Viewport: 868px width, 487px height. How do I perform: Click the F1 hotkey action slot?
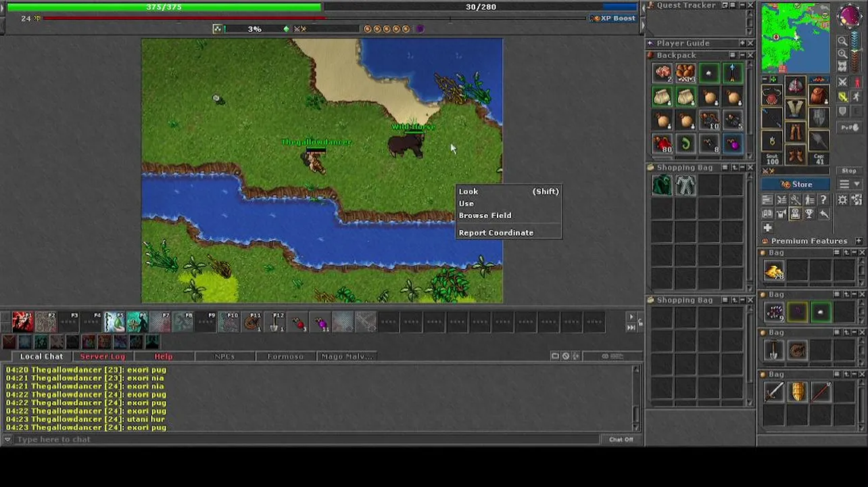[22, 322]
